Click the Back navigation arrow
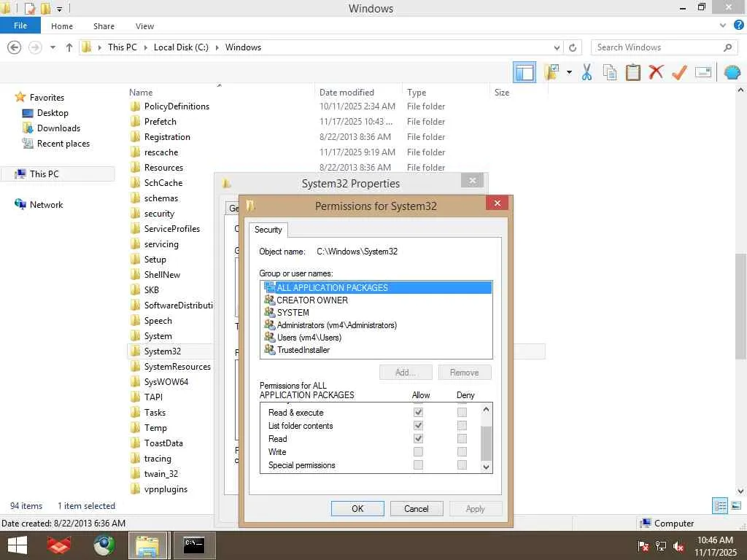The image size is (747, 560). [x=15, y=47]
